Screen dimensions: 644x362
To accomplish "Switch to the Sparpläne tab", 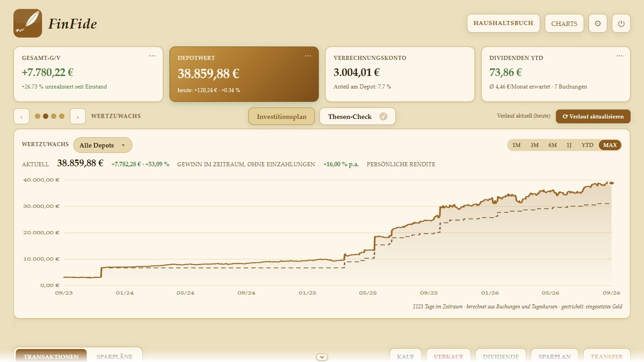I will click(x=114, y=357).
